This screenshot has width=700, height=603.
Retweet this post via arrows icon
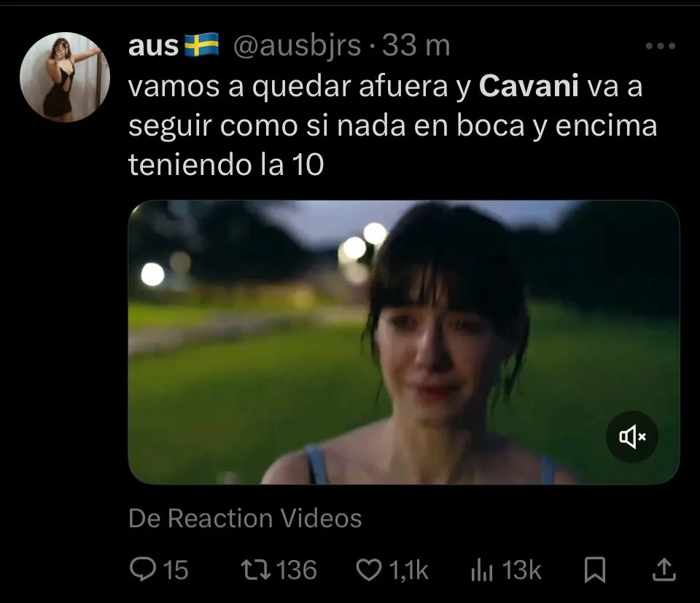[256, 570]
